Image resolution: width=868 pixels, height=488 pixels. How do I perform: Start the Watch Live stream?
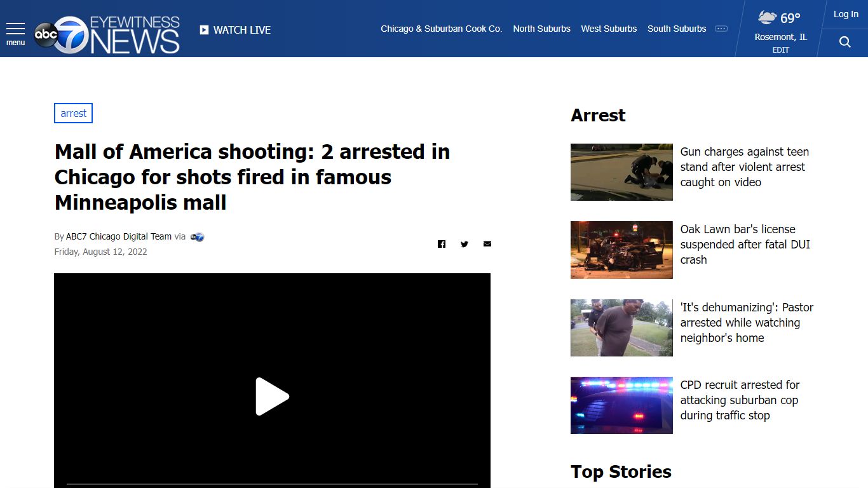click(235, 30)
